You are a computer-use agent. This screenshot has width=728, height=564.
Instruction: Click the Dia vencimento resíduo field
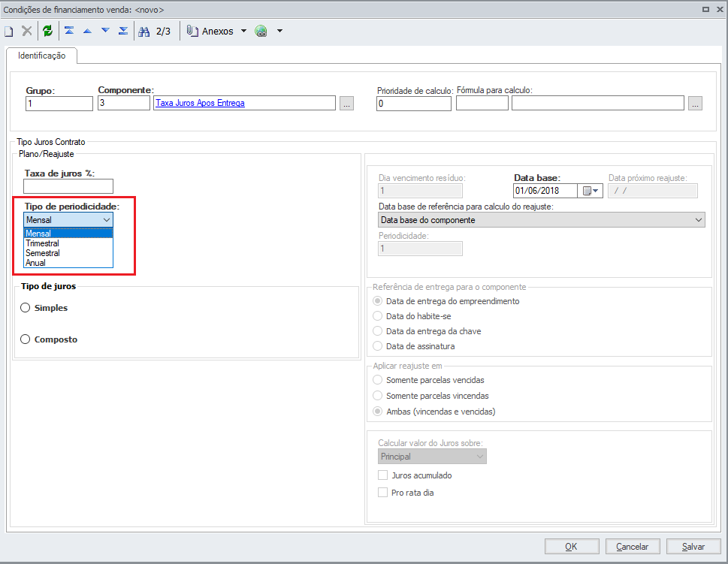pos(420,191)
